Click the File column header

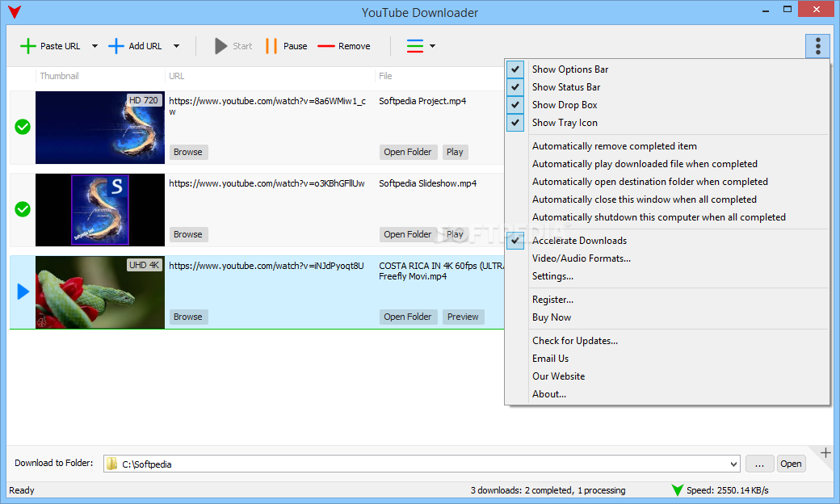tap(386, 76)
